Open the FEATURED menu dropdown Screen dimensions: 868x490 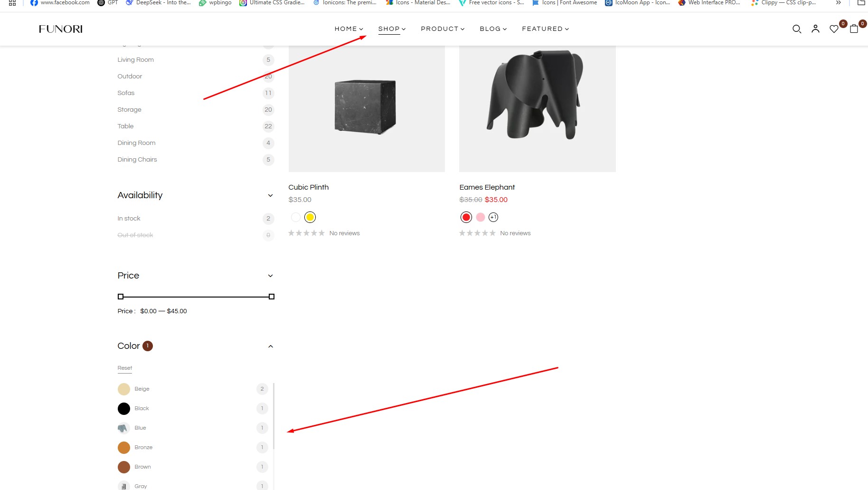pyautogui.click(x=546, y=29)
